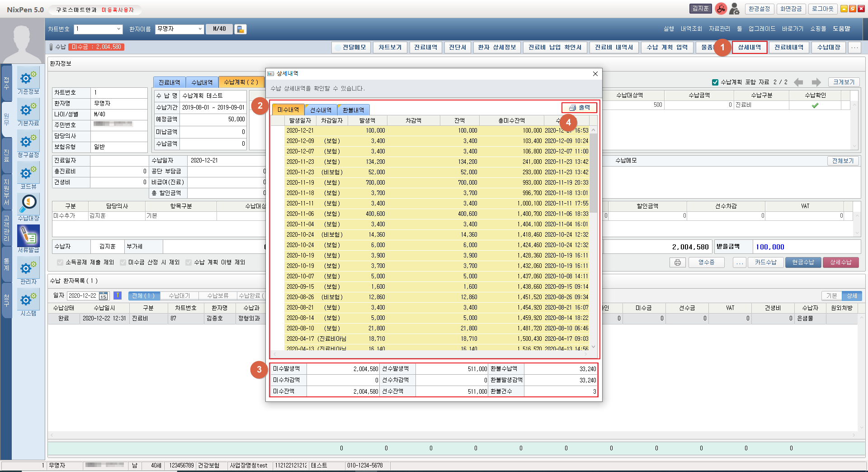The height and width of the screenshot is (472, 868).
Task: Toggle 수납계획 포함 자료 checkbox
Action: [715, 82]
